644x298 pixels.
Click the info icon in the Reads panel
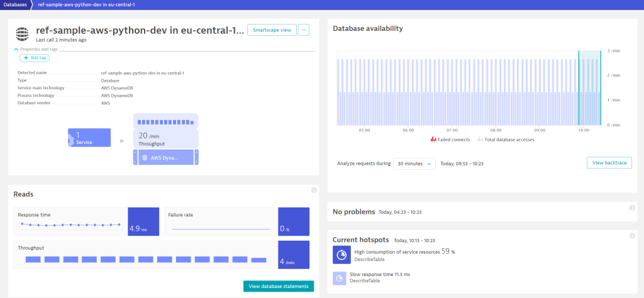313,190
